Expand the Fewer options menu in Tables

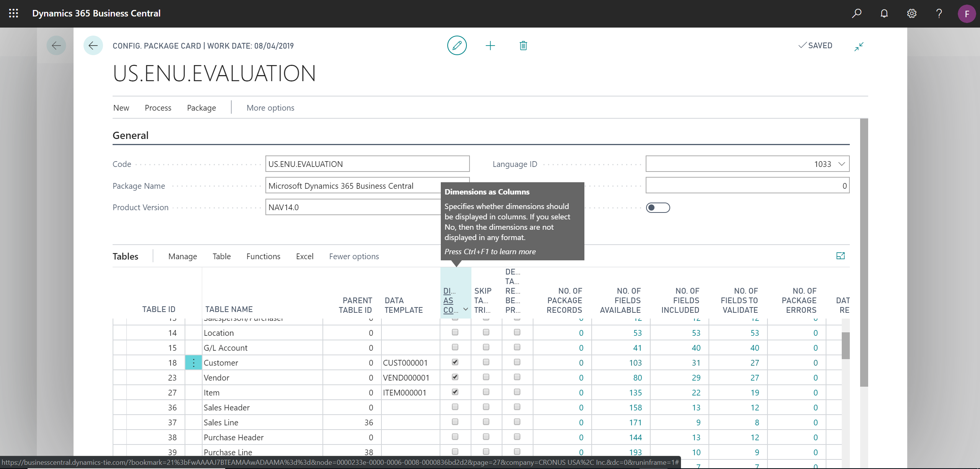click(354, 255)
